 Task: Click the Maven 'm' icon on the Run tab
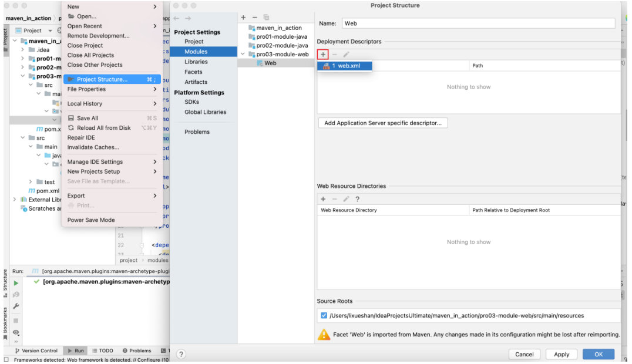(x=35, y=271)
